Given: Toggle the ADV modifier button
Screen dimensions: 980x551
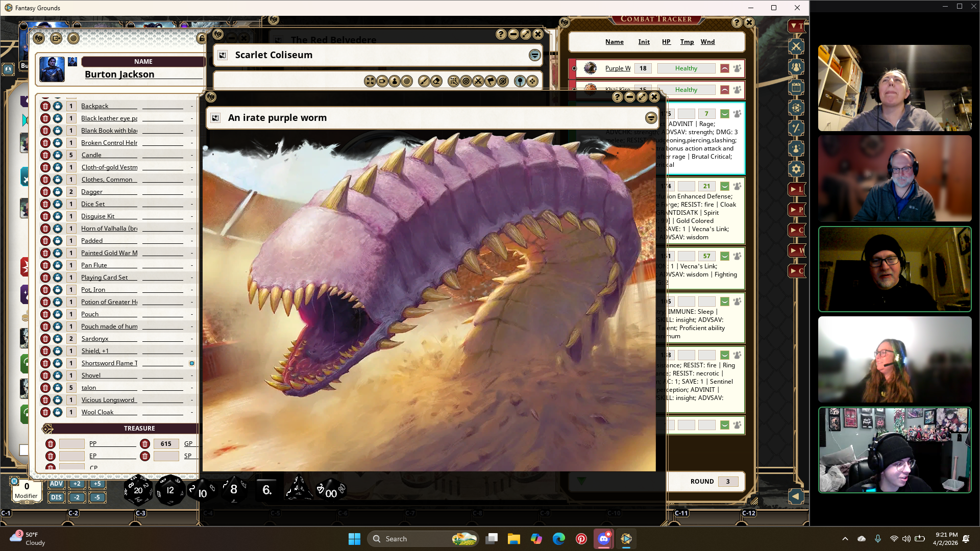Looking at the screenshot, I should (x=56, y=484).
